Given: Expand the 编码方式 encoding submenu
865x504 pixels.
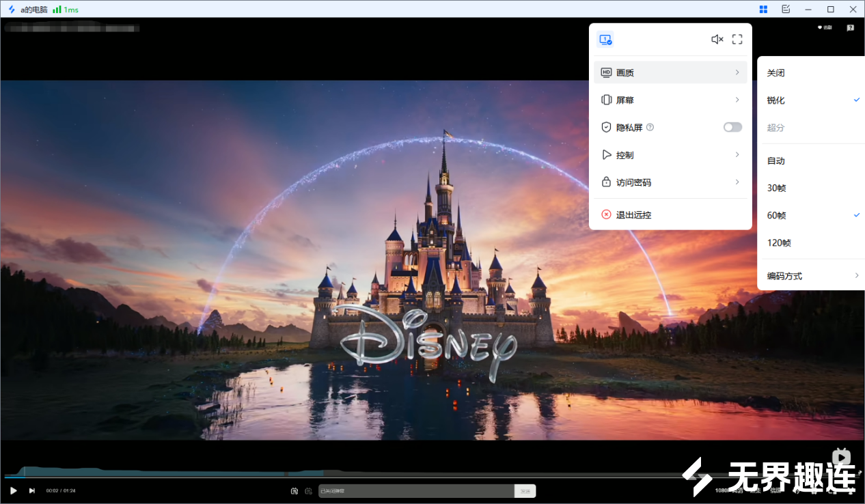Looking at the screenshot, I should [811, 276].
